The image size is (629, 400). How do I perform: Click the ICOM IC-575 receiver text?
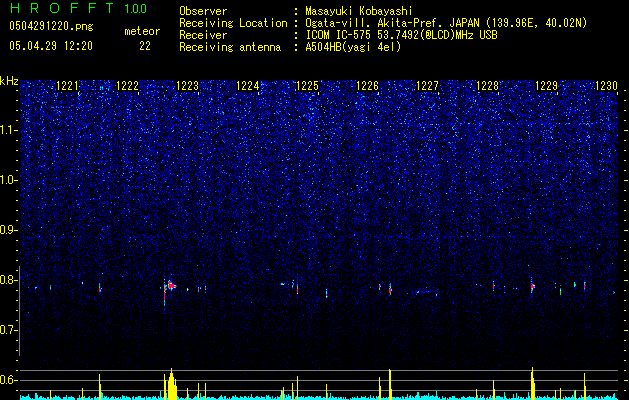[401, 35]
